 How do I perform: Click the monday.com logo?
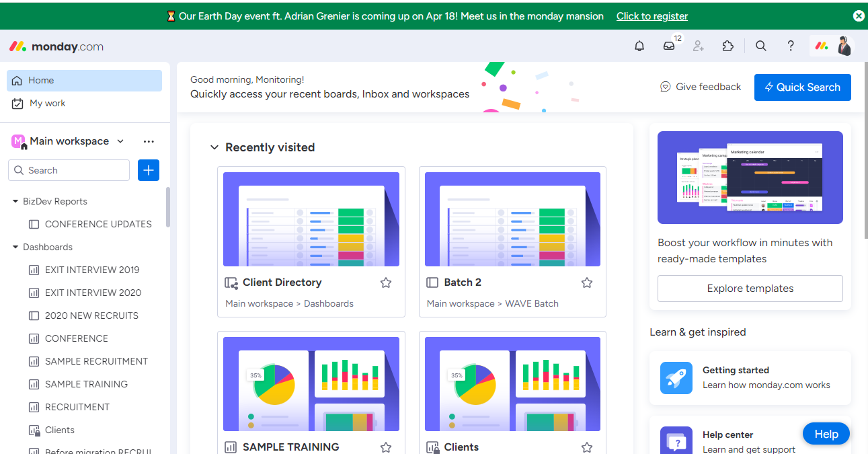point(56,46)
